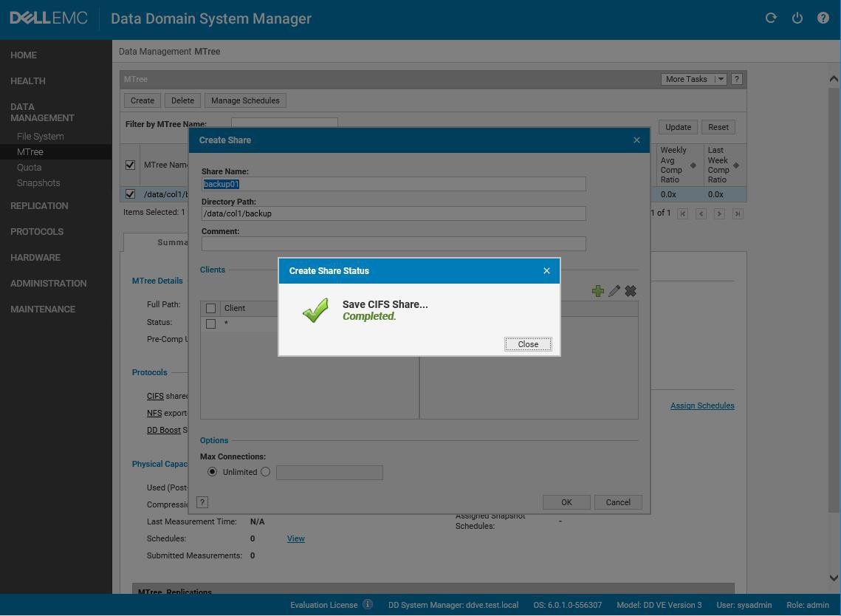Uncheck the /data/col1/backup MTree row

(x=130, y=194)
